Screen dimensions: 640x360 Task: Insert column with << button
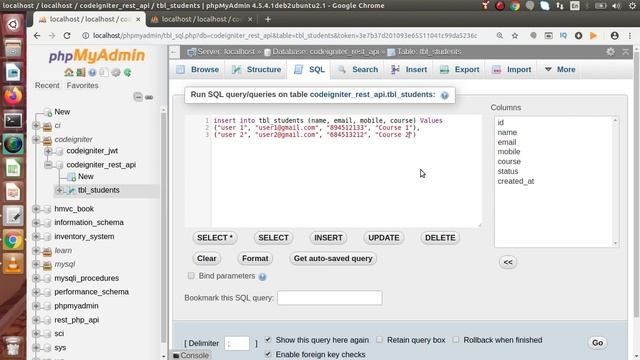coord(508,262)
